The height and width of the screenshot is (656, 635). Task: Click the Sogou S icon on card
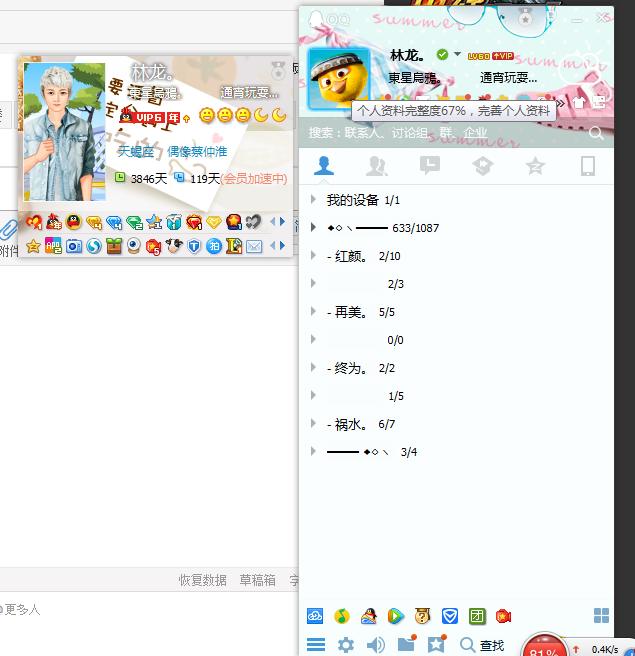pyautogui.click(x=94, y=246)
